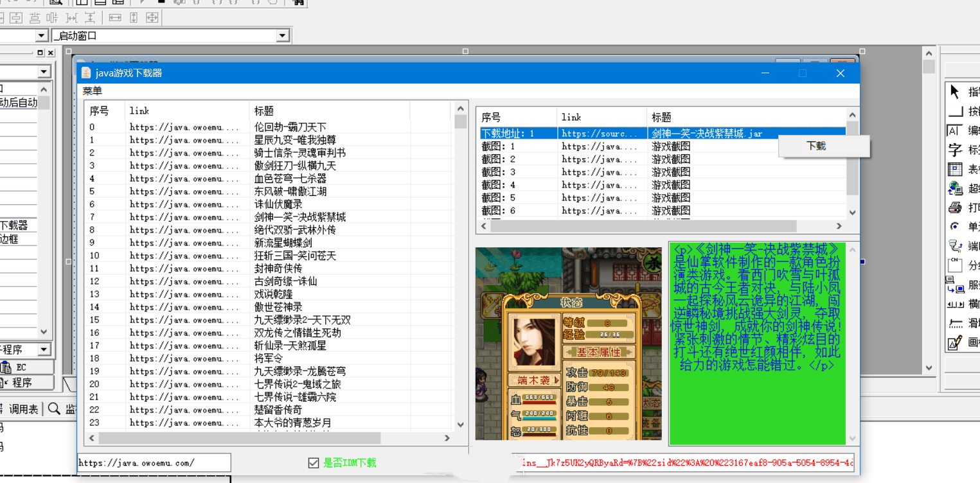
Task: Choose the port component icon in the toolbox
Action: 954,246
